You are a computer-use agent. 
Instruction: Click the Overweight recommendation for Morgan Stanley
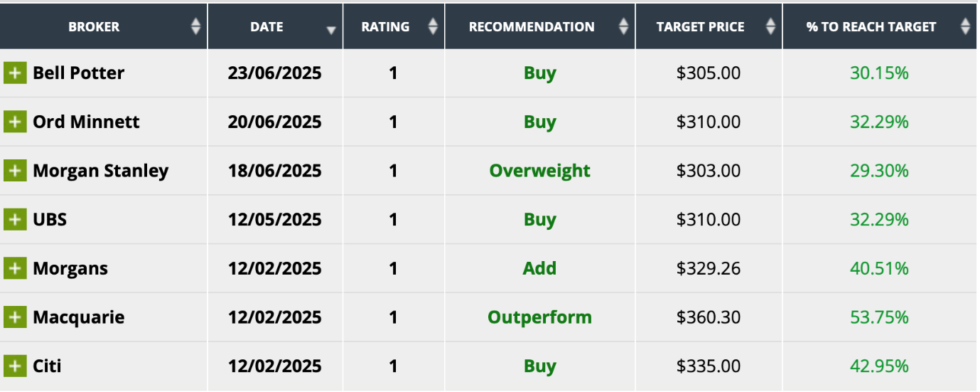point(539,171)
